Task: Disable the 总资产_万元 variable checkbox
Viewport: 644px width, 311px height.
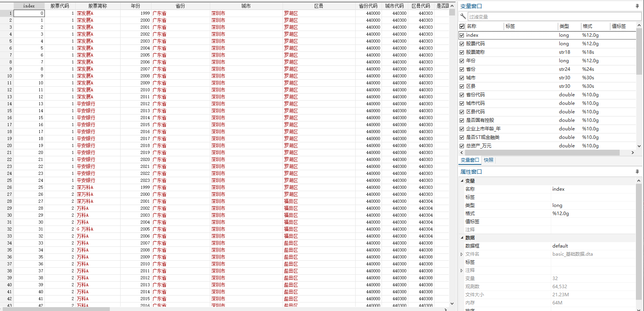Action: [x=462, y=146]
